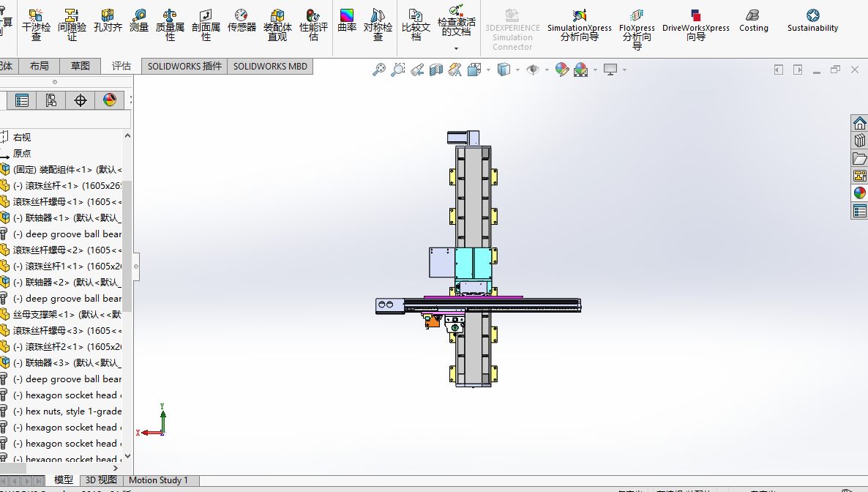The width and height of the screenshot is (868, 492).
Task: Toggle 曲率 curvature display
Action: click(347, 21)
